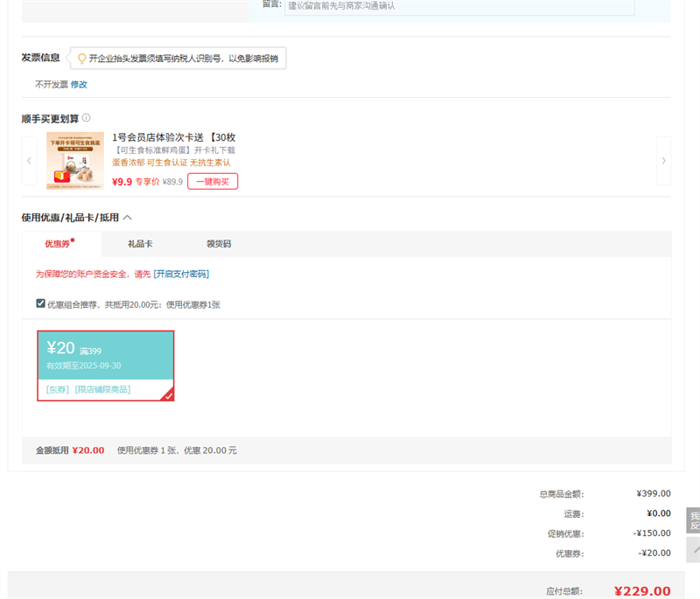Click the back-to-top arrow on right edge
Screen dimensions: 700x599
pos(694,550)
